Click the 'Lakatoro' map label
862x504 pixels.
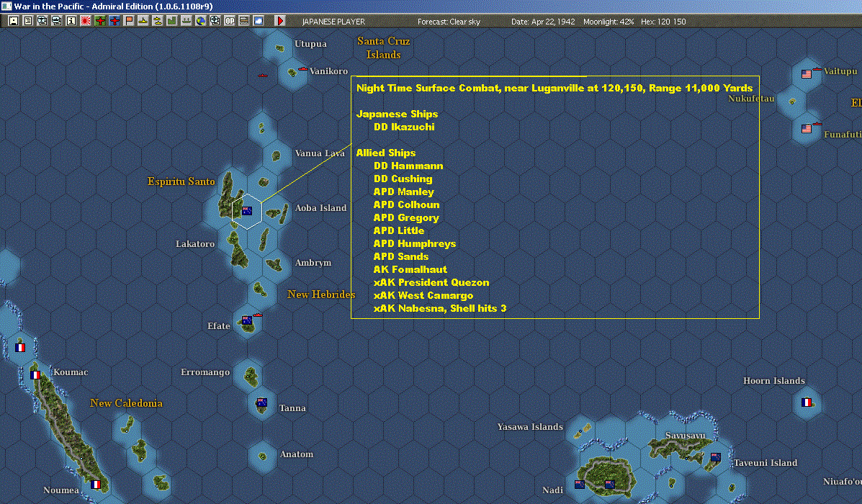coord(194,244)
